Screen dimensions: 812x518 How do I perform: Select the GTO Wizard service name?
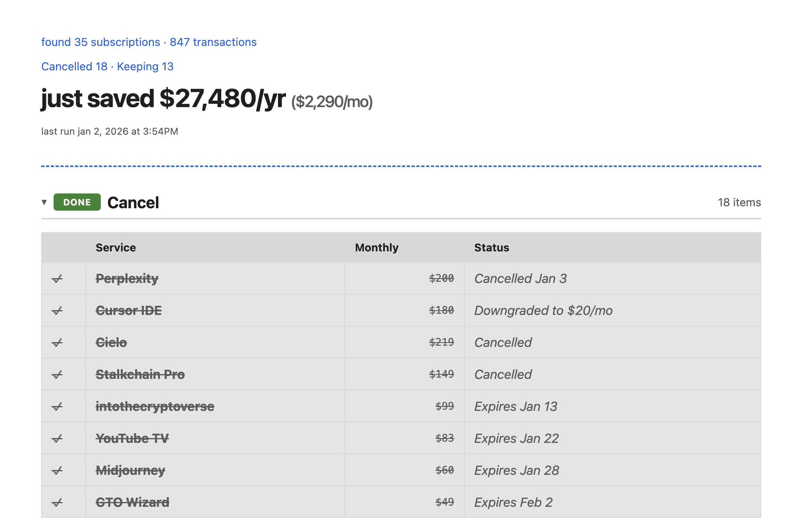pyautogui.click(x=132, y=502)
